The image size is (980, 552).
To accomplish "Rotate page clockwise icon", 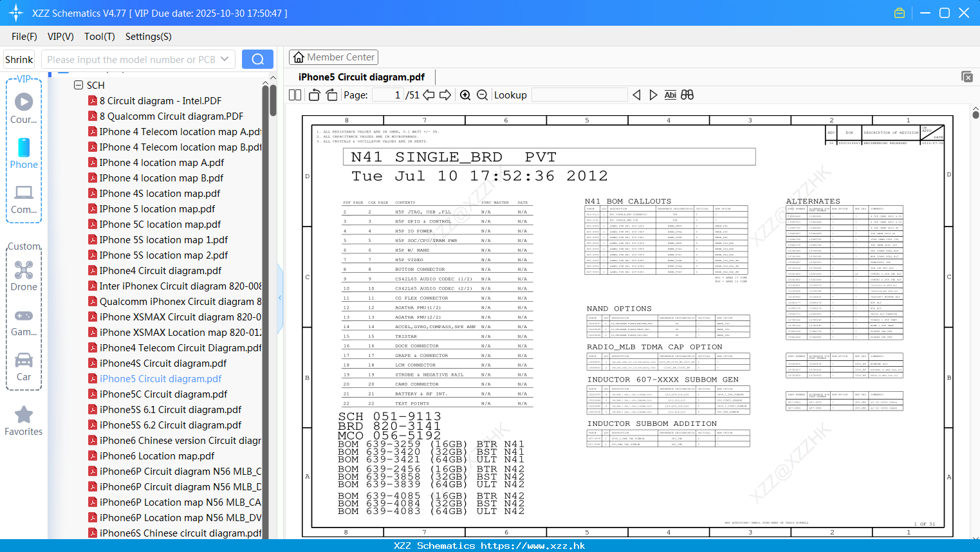I will point(331,95).
